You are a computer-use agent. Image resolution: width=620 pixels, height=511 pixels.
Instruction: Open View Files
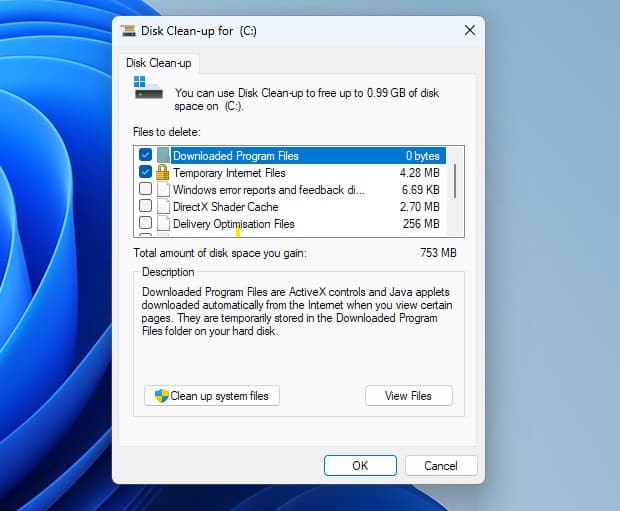click(408, 396)
